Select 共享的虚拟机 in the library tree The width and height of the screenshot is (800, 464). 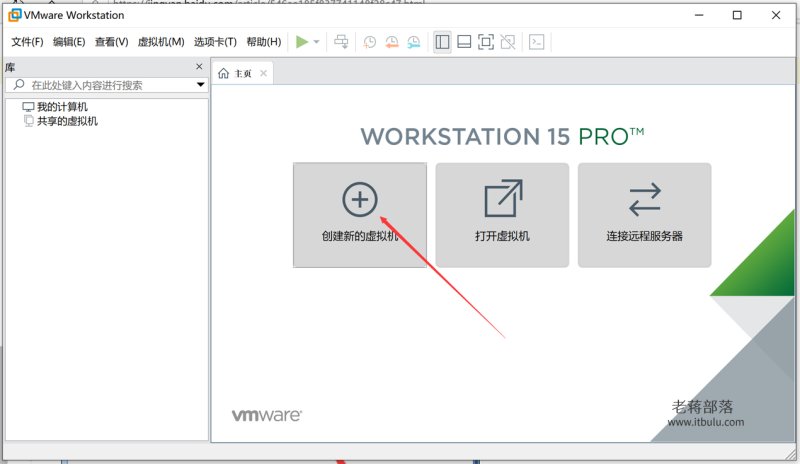pyautogui.click(x=60, y=121)
